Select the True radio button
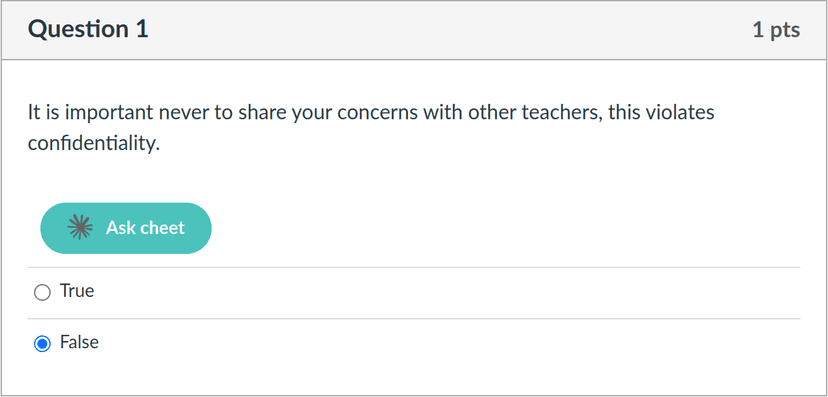 [x=42, y=292]
